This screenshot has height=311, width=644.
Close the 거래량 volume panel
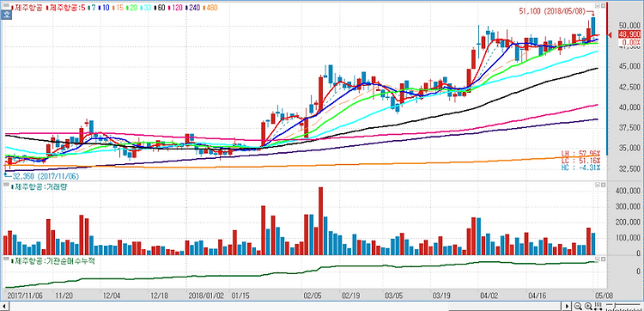[603, 186]
